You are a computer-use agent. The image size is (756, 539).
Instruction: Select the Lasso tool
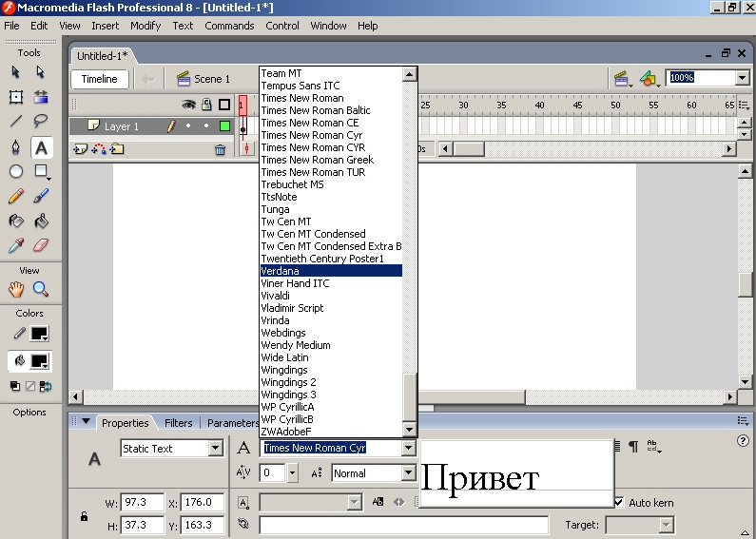41,121
